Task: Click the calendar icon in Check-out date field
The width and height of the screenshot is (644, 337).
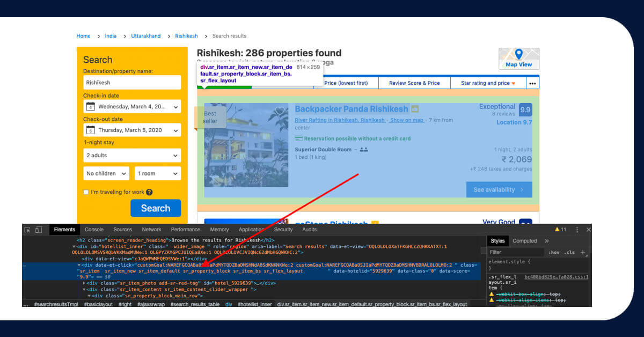Action: (91, 130)
